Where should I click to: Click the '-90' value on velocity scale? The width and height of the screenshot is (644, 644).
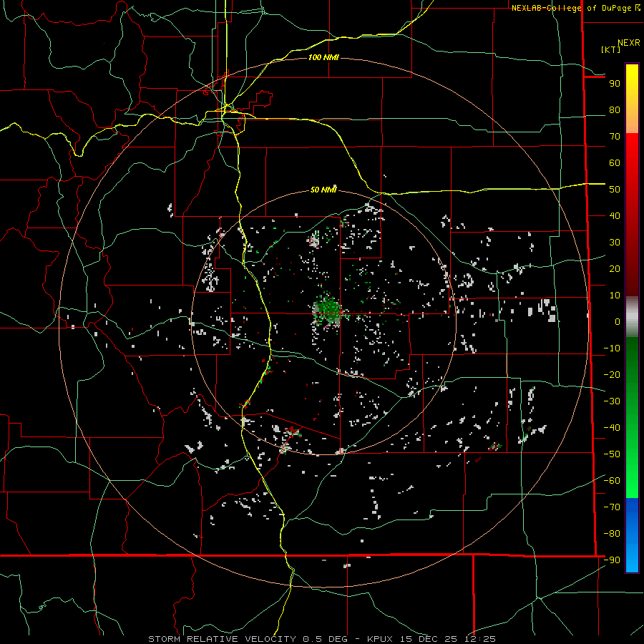pyautogui.click(x=612, y=560)
